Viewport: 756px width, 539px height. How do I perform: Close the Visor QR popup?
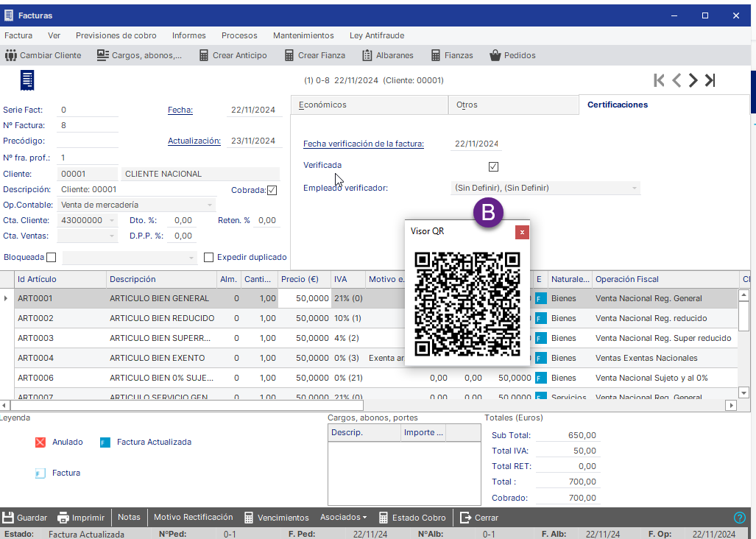pos(522,233)
